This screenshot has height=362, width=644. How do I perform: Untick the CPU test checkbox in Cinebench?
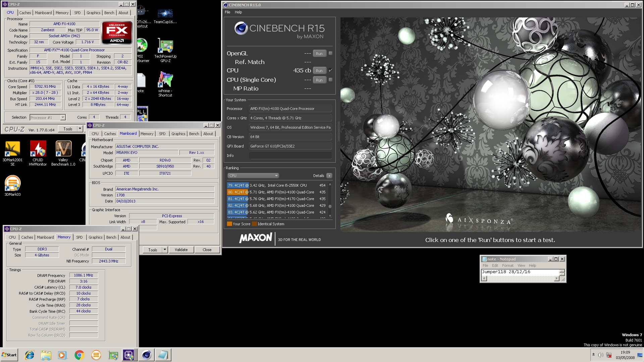tap(330, 70)
